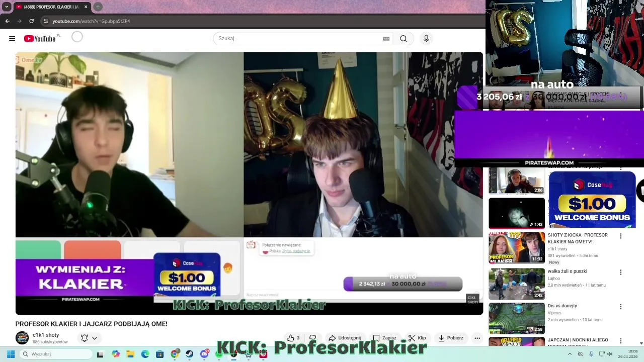Open options menu for Dis vs donejty

click(x=620, y=307)
